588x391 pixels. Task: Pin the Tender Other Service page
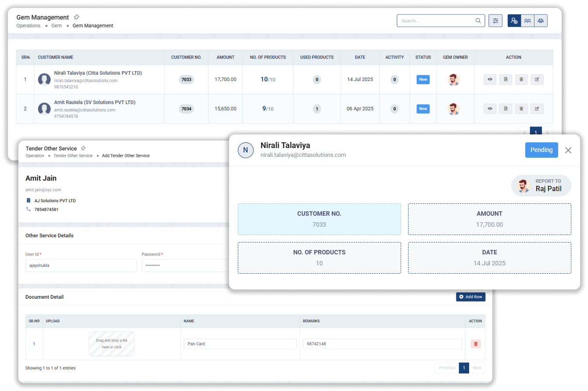(x=83, y=148)
